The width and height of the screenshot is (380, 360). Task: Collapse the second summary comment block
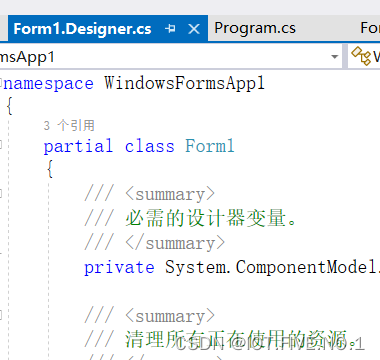pos(1,315)
